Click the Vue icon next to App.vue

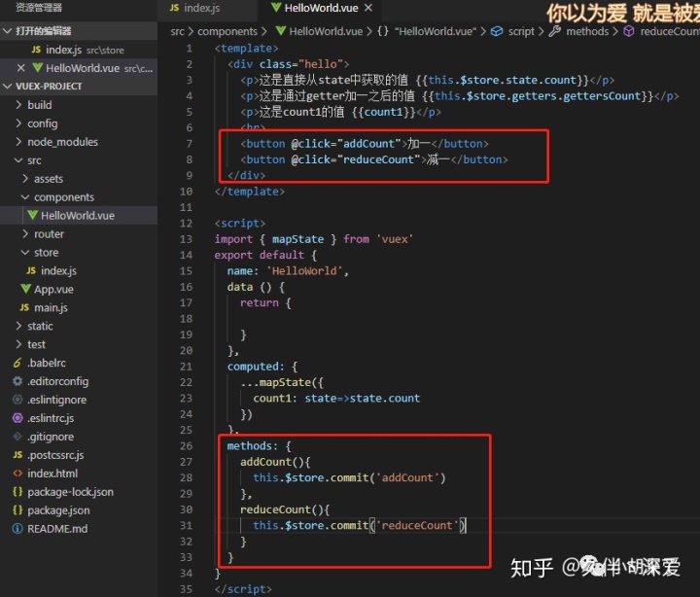point(26,289)
